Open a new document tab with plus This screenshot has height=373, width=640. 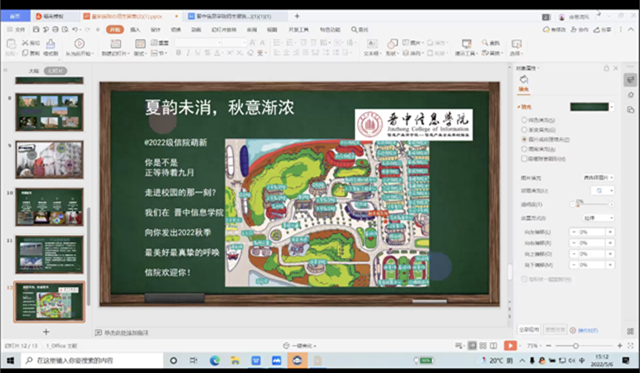coord(297,16)
